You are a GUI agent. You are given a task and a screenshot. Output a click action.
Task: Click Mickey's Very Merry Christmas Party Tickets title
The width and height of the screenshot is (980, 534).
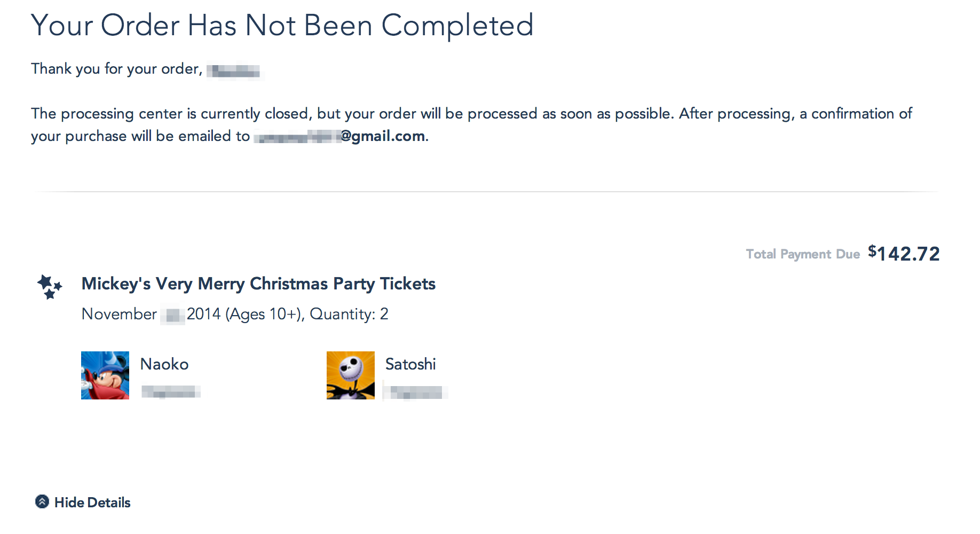pos(258,284)
